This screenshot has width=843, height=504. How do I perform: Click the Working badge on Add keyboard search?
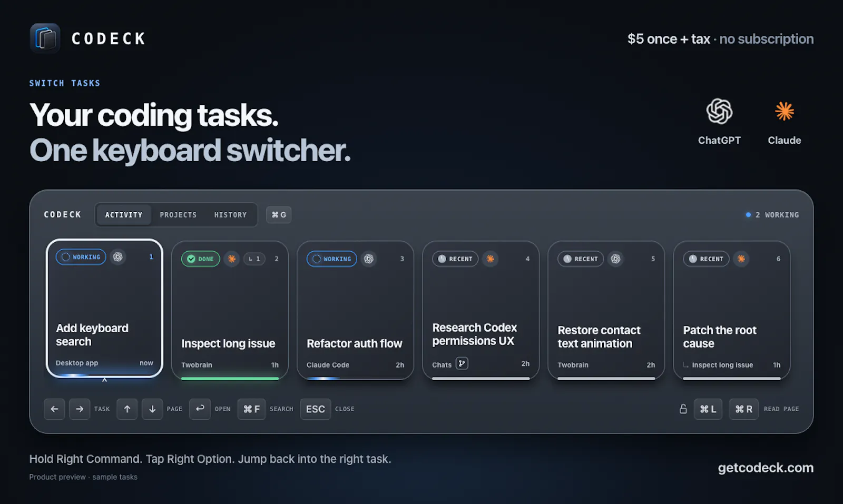coord(81,257)
